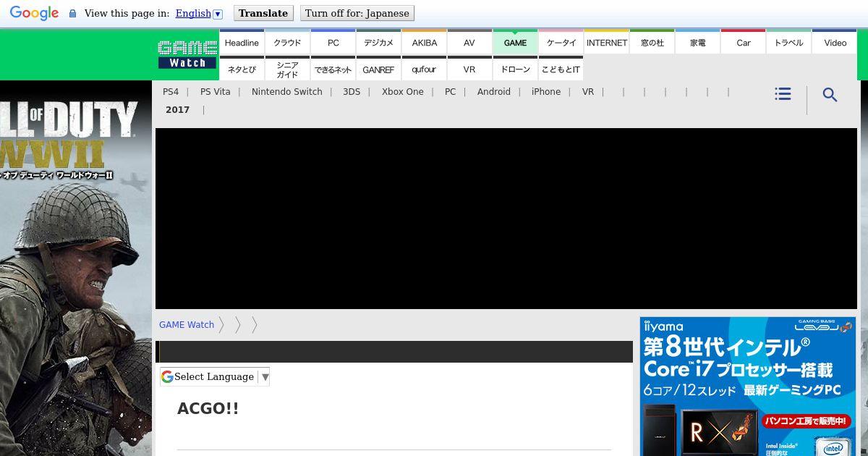Go to PC category in platform bar
This screenshot has width=868, height=456.
tap(451, 92)
